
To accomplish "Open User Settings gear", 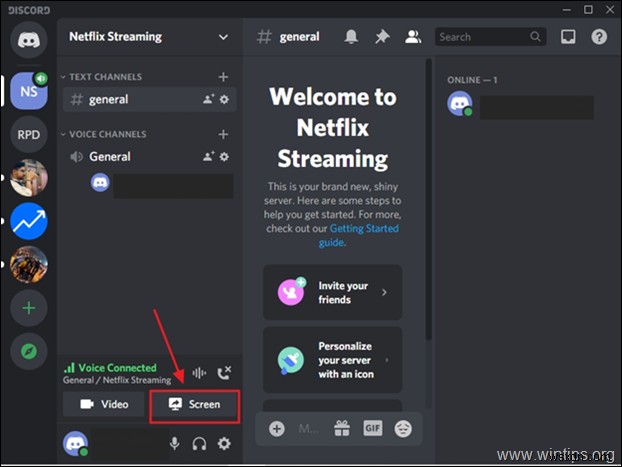I will tap(224, 444).
